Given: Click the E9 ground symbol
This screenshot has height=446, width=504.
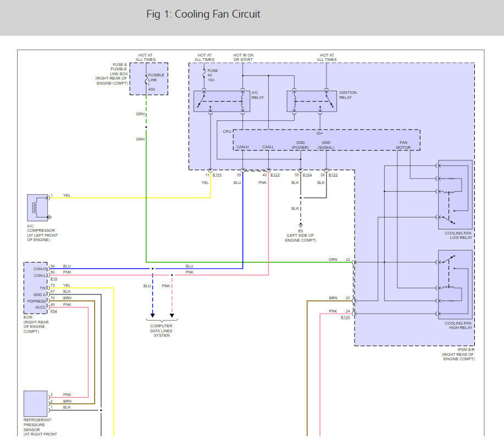Looking at the screenshot, I should tap(301, 225).
